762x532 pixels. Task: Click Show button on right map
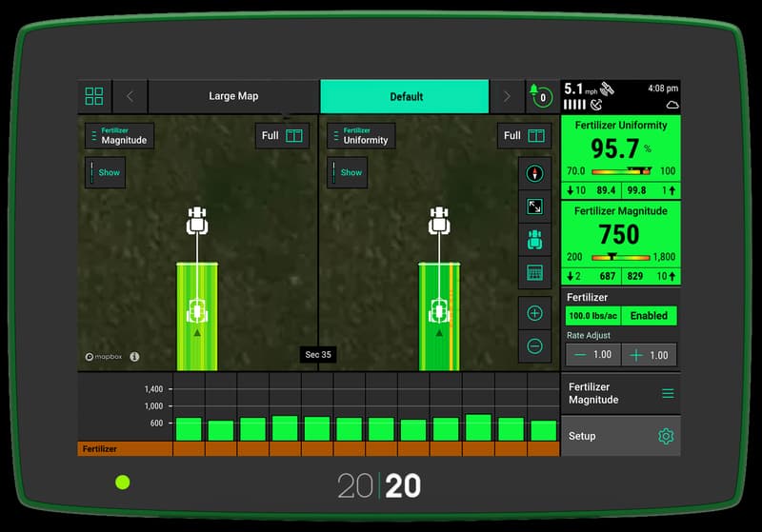click(x=347, y=172)
